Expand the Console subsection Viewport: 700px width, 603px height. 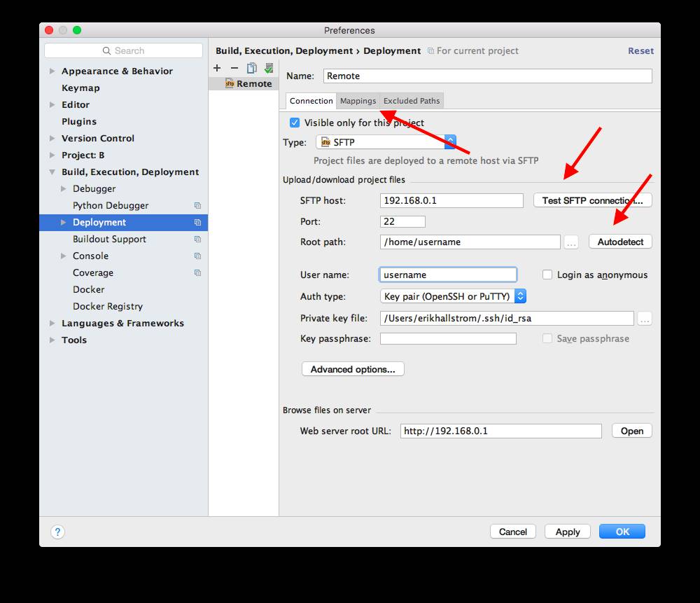[x=64, y=256]
